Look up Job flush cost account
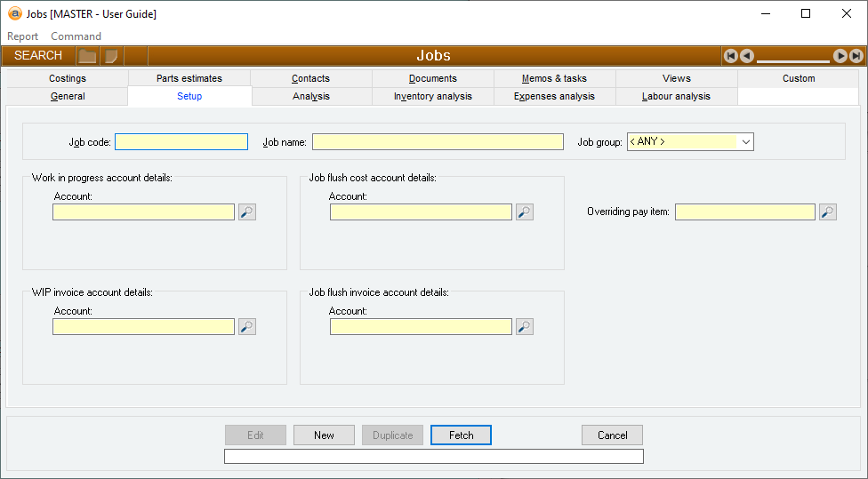Image resolution: width=868 pixels, height=479 pixels. pos(525,212)
